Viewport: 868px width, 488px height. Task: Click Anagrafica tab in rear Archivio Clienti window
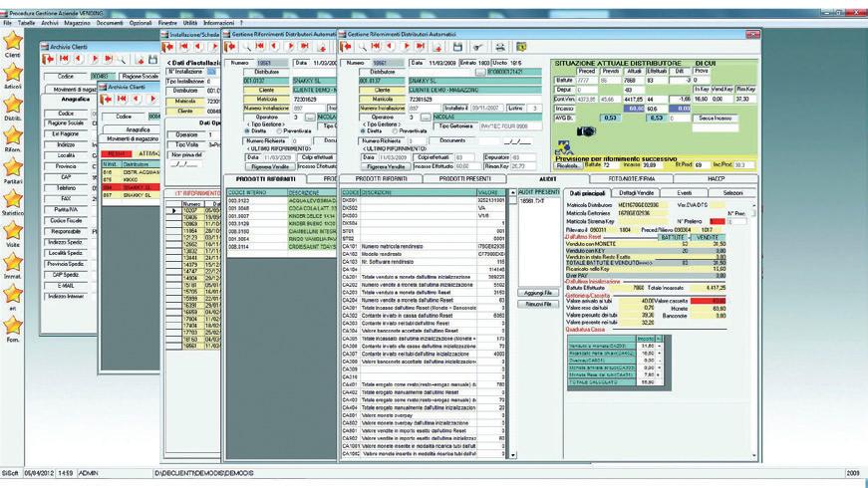pyautogui.click(x=76, y=99)
